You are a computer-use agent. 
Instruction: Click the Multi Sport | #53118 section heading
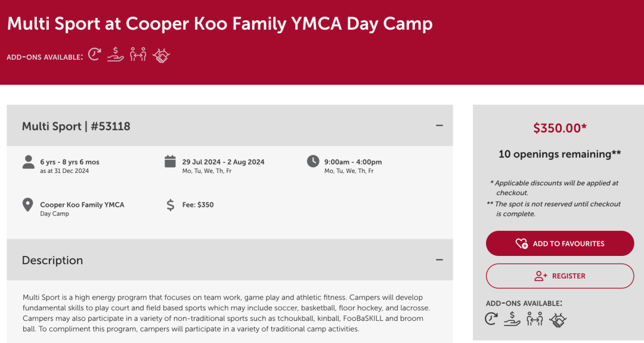(x=76, y=126)
